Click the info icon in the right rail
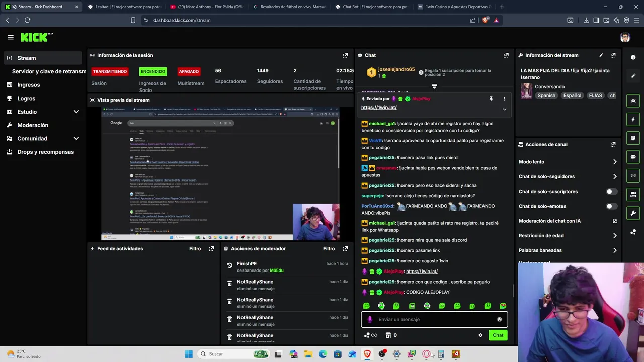Screen dimensions: 644x362 [633, 57]
